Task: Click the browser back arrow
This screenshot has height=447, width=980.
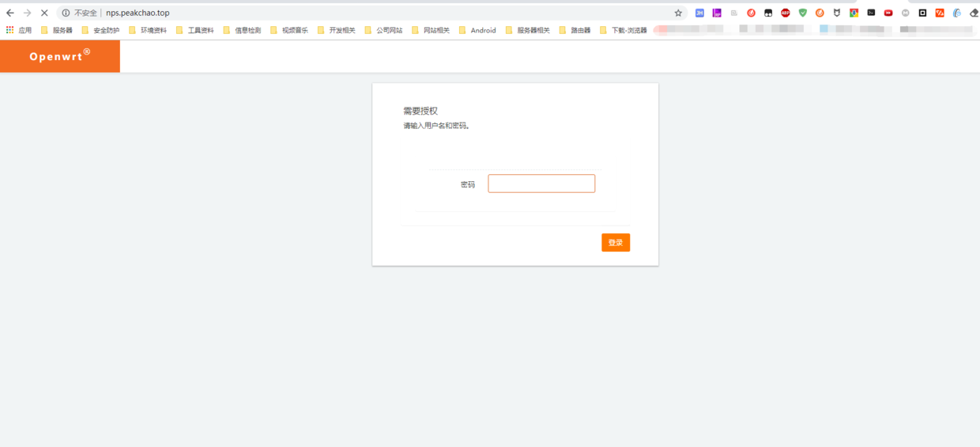Action: [10, 13]
